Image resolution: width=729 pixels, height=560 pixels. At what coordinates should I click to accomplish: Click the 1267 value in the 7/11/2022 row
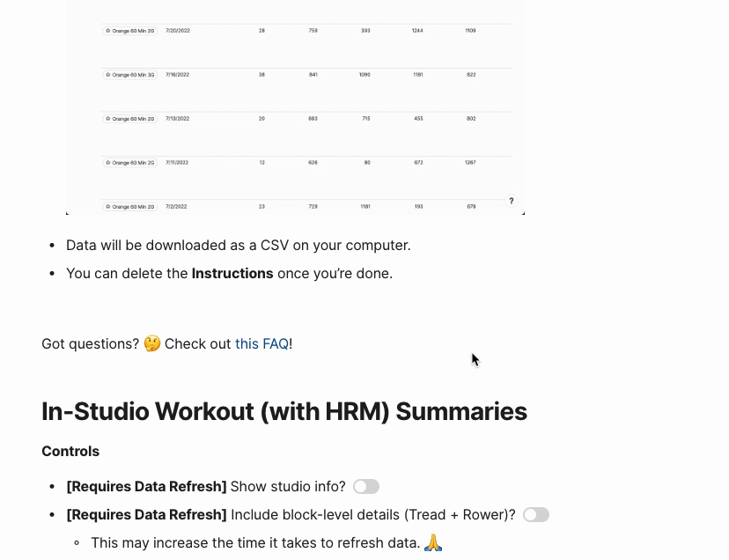pyautogui.click(x=470, y=163)
